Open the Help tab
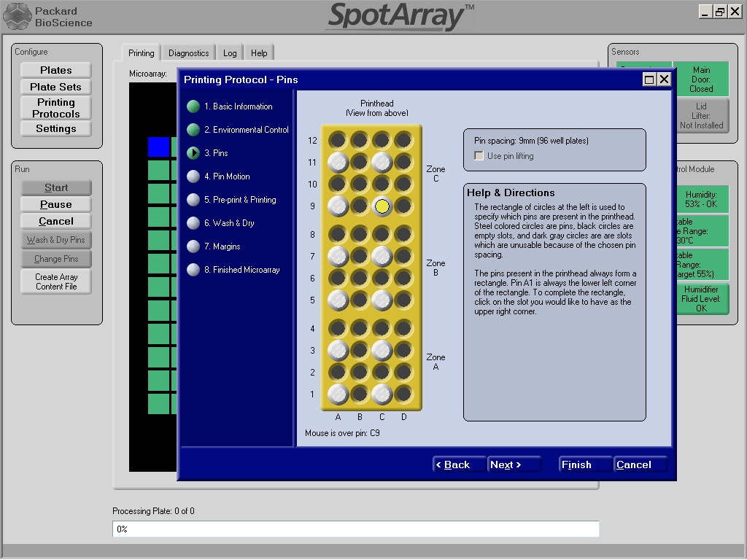 tap(259, 52)
